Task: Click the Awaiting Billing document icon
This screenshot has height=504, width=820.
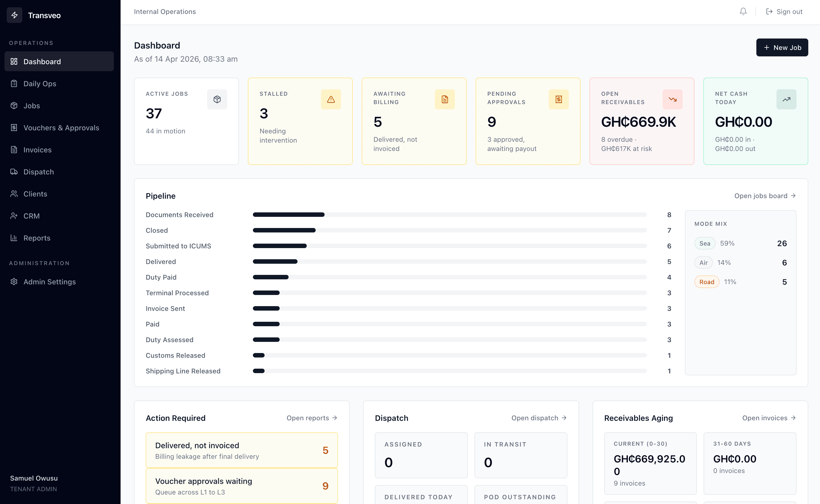Action: coord(445,99)
